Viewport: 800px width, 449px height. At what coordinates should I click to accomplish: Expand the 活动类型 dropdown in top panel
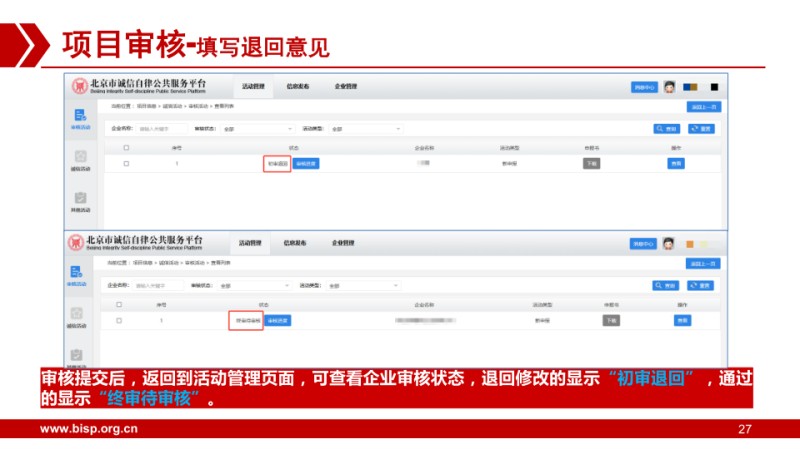[364, 129]
